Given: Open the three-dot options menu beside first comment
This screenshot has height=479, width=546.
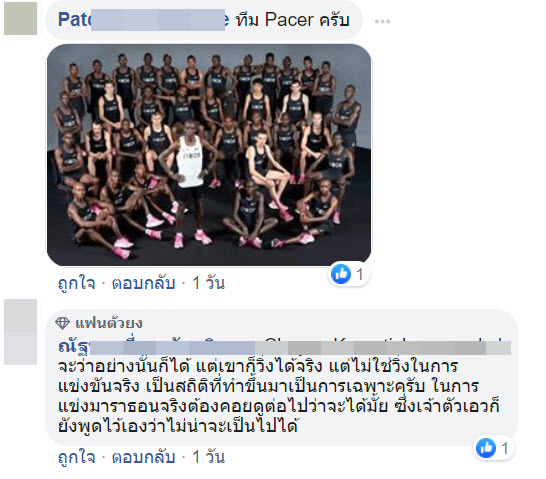Looking at the screenshot, I should click(382, 22).
